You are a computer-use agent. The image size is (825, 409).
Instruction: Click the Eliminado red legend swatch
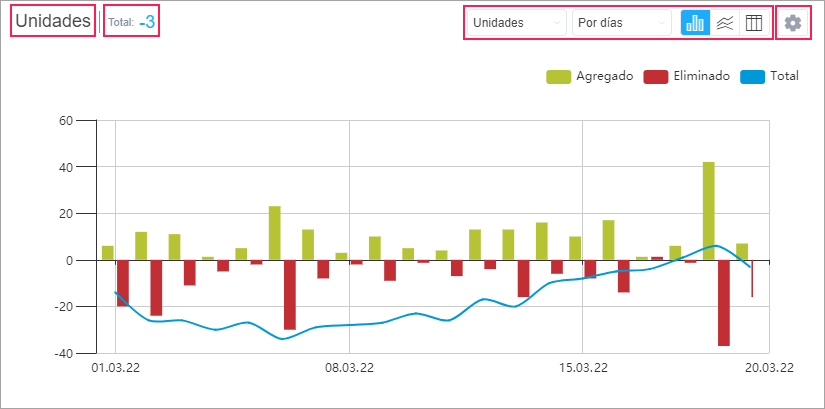click(655, 76)
